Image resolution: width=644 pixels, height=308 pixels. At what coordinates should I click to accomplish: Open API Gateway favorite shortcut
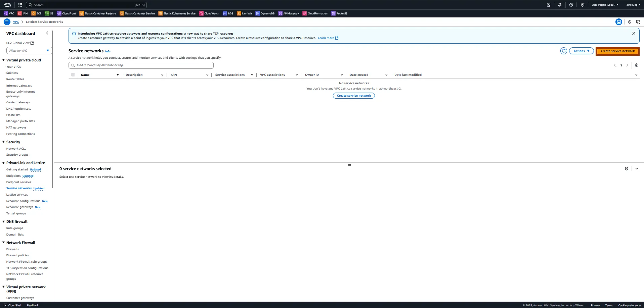(x=289, y=13)
